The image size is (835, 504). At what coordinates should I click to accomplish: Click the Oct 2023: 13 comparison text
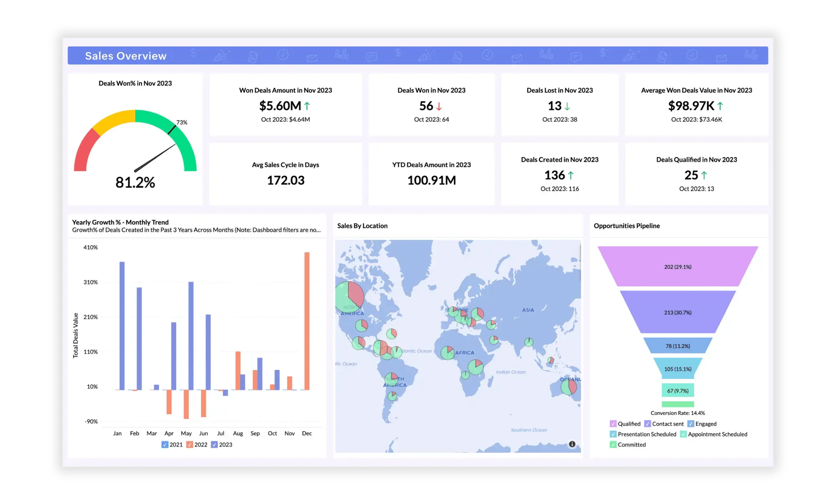696,189
